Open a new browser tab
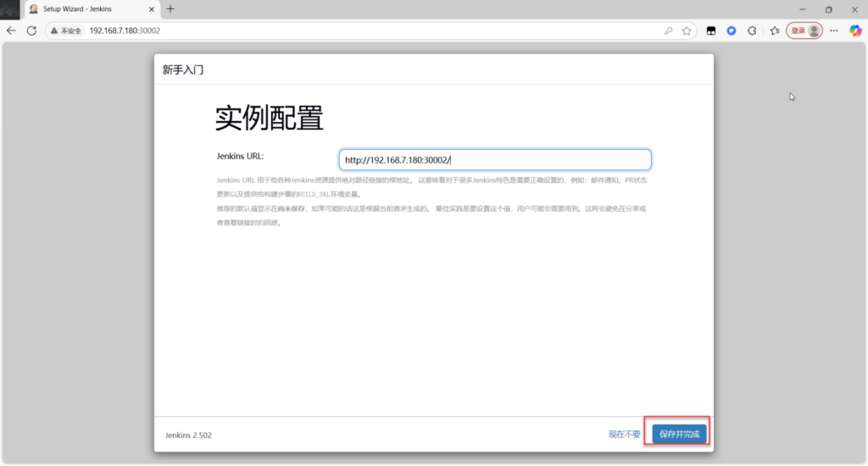 pos(170,8)
